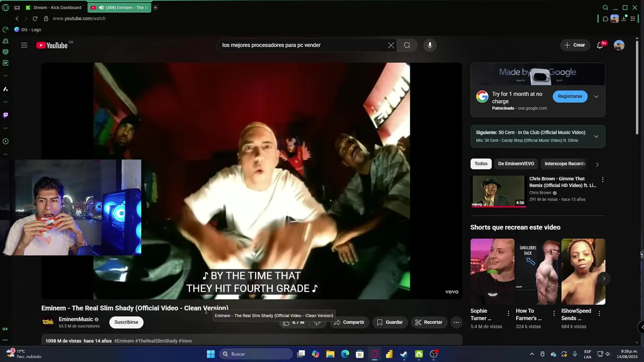Viewport: 644px width, 362px height.
Task: Show hidden system tray icons chevron
Action: click(x=532, y=354)
